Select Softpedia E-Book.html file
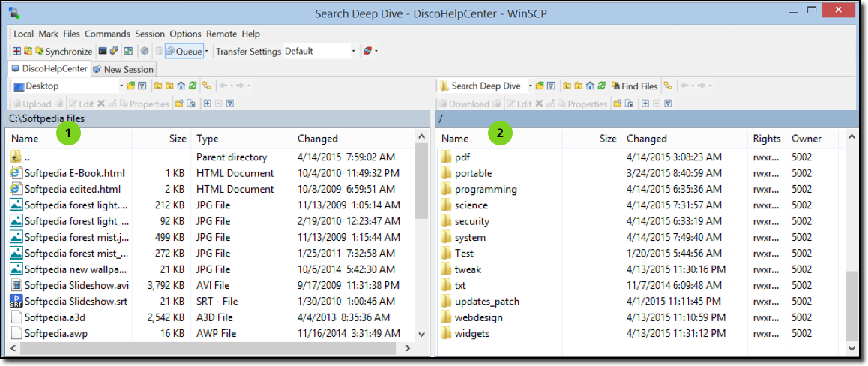Viewport: 868px width, 366px height. point(211,173)
